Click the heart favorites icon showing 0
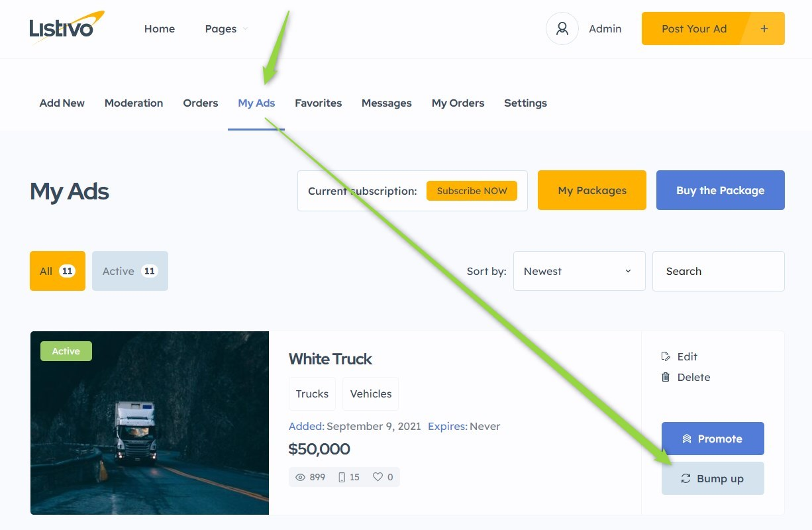The width and height of the screenshot is (812, 530). (x=378, y=477)
